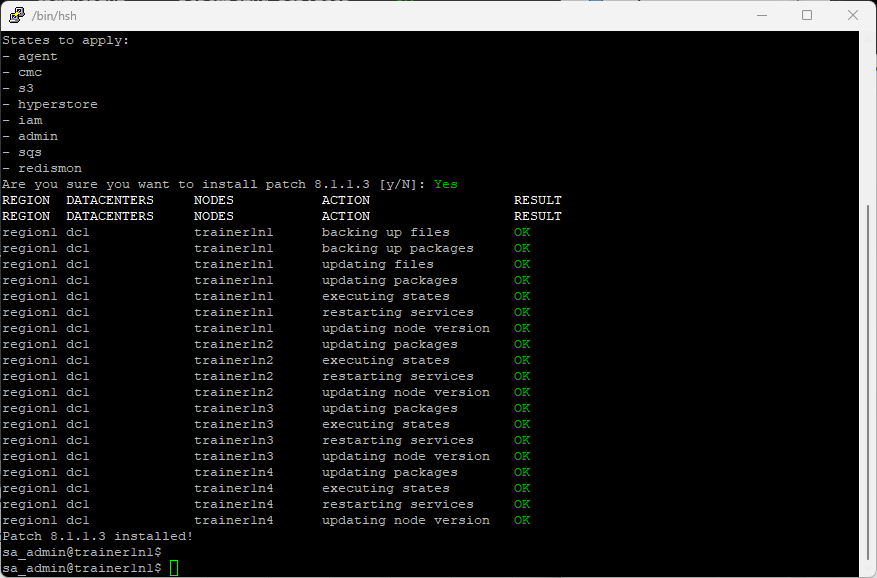Viewport: 877px width, 578px height.
Task: Click 'restarting services' for trainer1n3
Action: (x=397, y=440)
